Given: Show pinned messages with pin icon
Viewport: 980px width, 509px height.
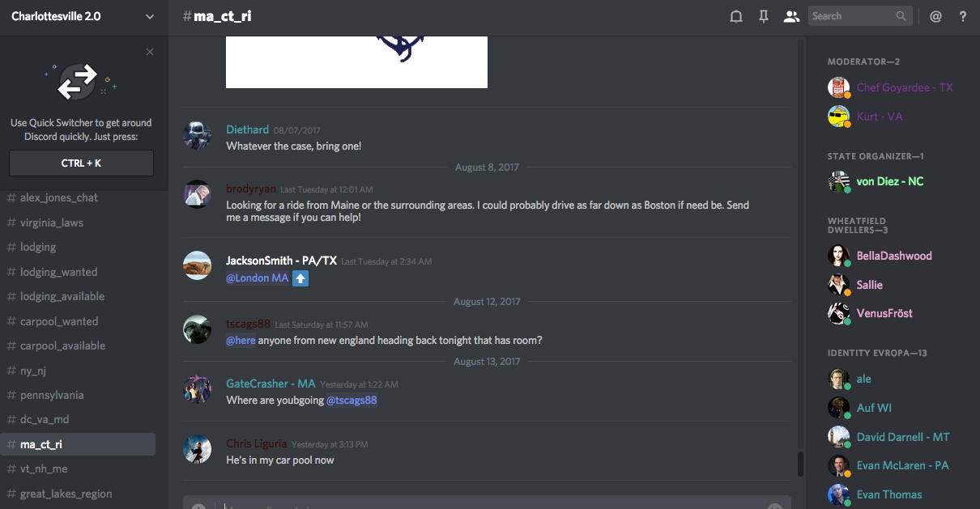Looking at the screenshot, I should (x=764, y=16).
